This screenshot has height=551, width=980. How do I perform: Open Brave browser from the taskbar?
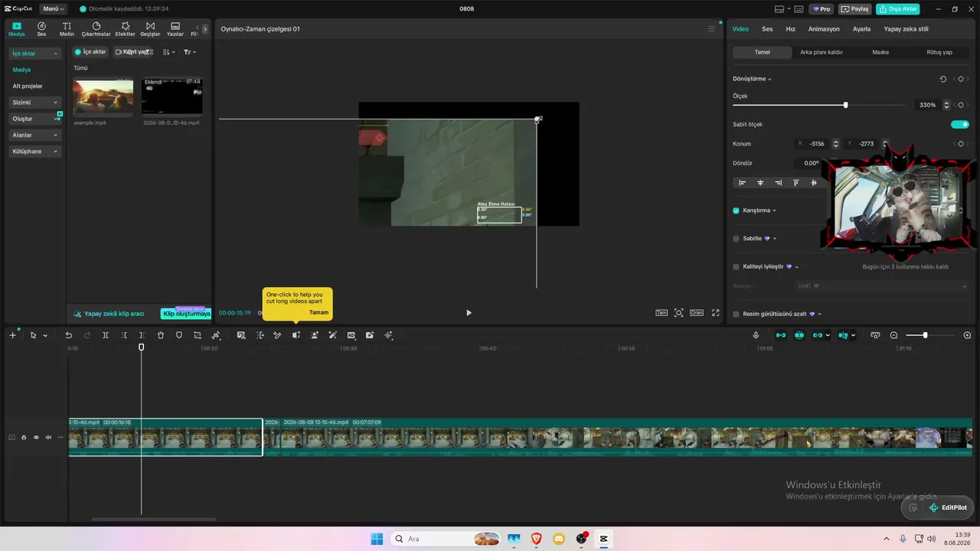point(536,539)
